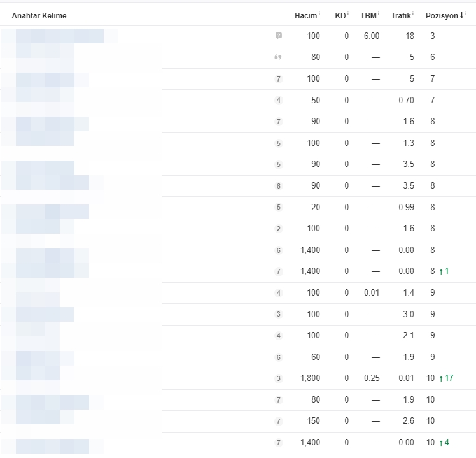The width and height of the screenshot is (476, 458).
Task: Click the info icon next to Hacim
Action: [x=319, y=13]
